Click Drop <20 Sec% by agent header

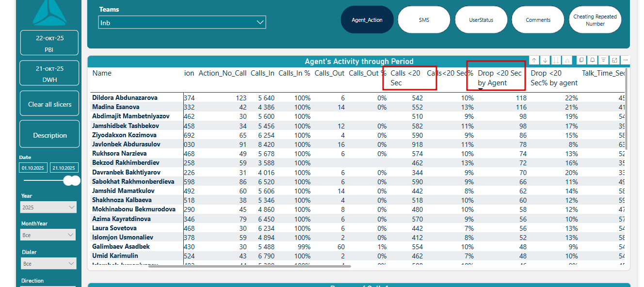tap(554, 78)
